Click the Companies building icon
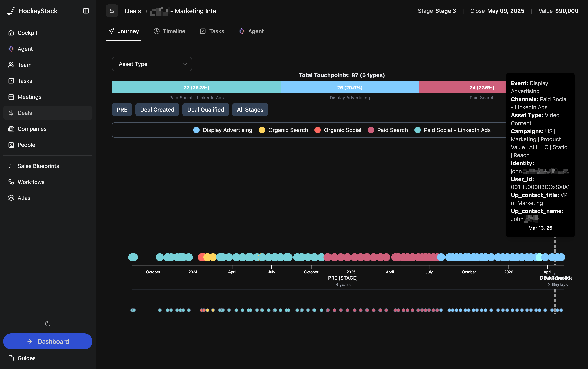This screenshot has height=369, width=588. tap(11, 129)
